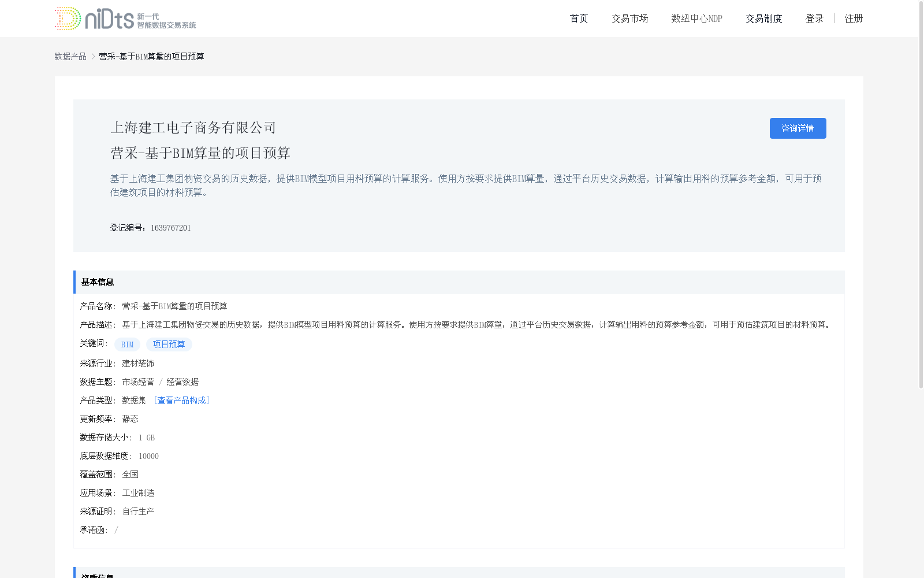This screenshot has height=578, width=924.
Task: Select the 项目预算 keyword tag
Action: pyautogui.click(x=169, y=344)
